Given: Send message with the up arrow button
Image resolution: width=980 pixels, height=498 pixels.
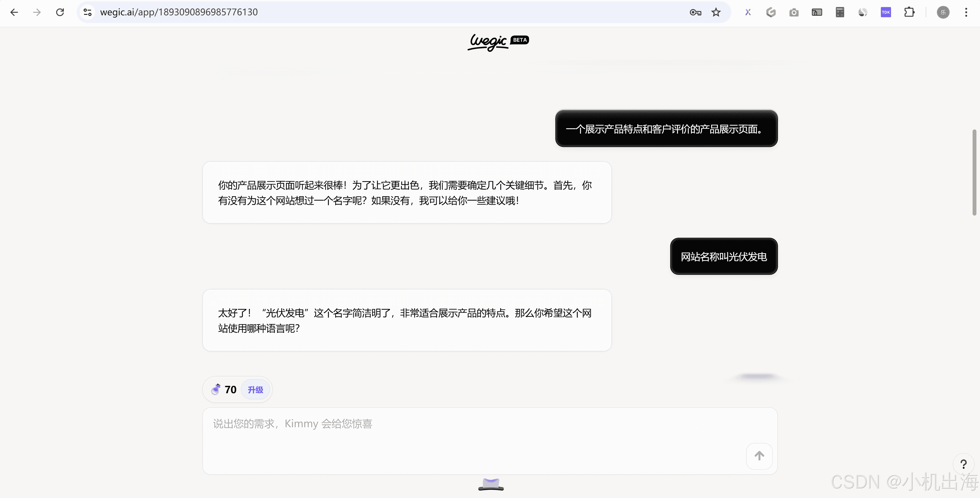Looking at the screenshot, I should click(759, 456).
